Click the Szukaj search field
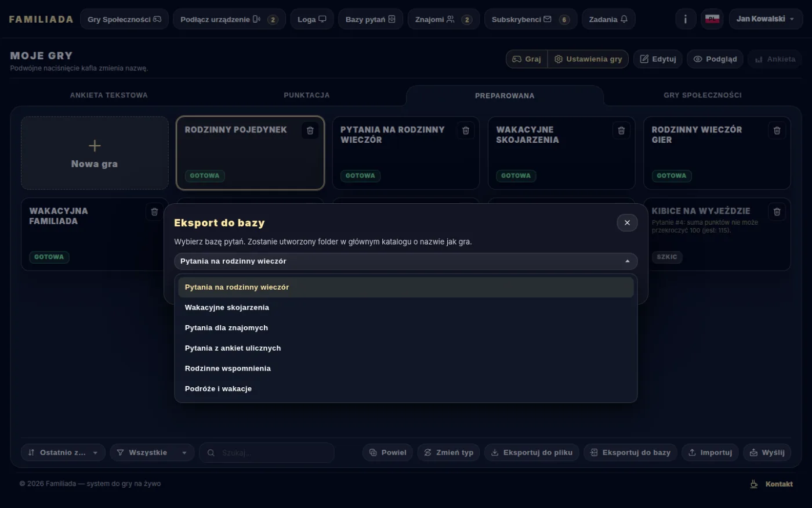 tap(267, 452)
